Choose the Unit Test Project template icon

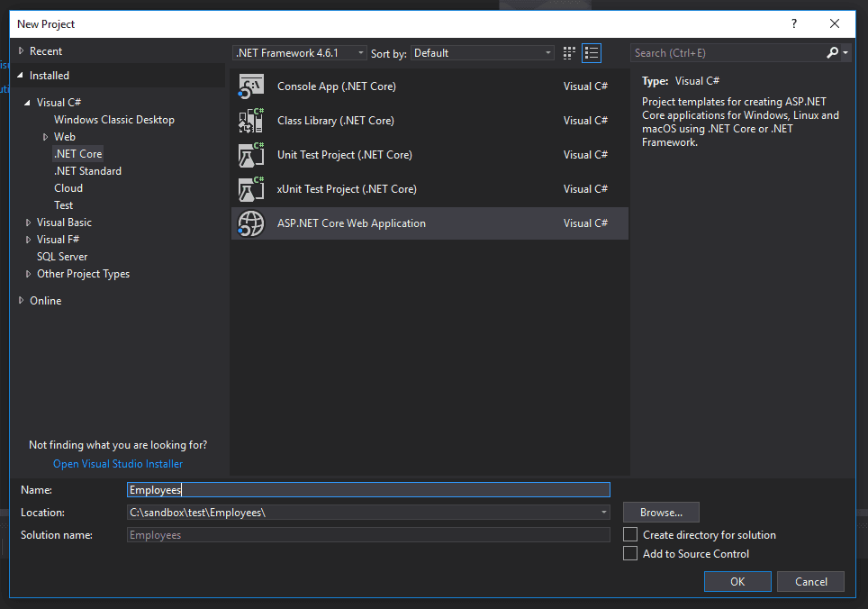tap(251, 155)
